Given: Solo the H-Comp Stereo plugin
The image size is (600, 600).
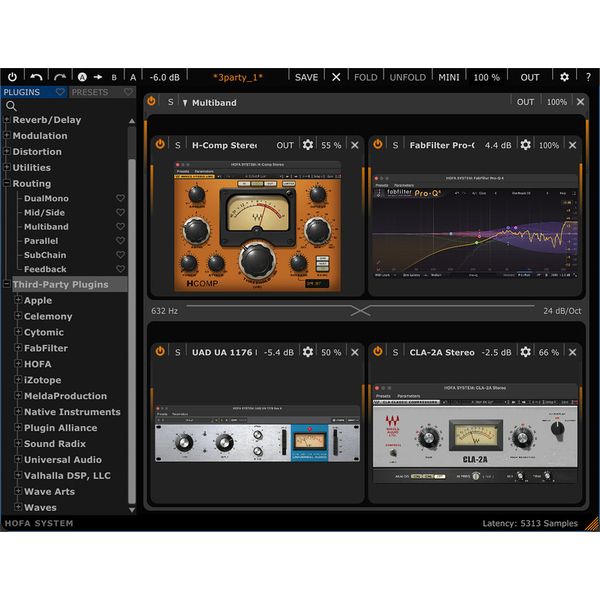Looking at the screenshot, I should click(x=178, y=145).
